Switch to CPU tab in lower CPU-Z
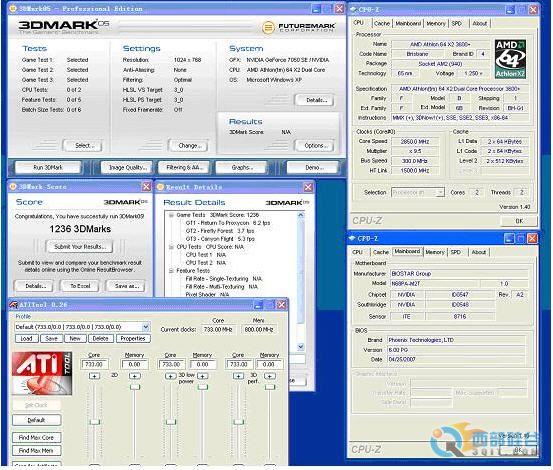 coord(357,252)
